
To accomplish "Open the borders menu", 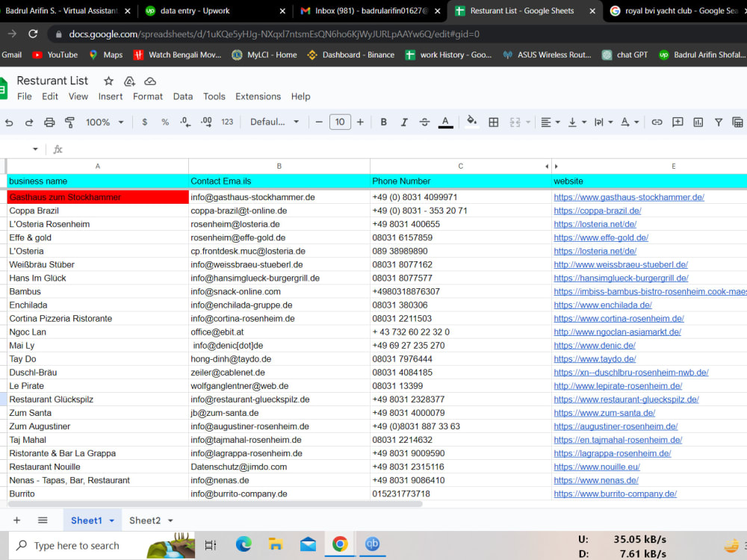I will [494, 122].
